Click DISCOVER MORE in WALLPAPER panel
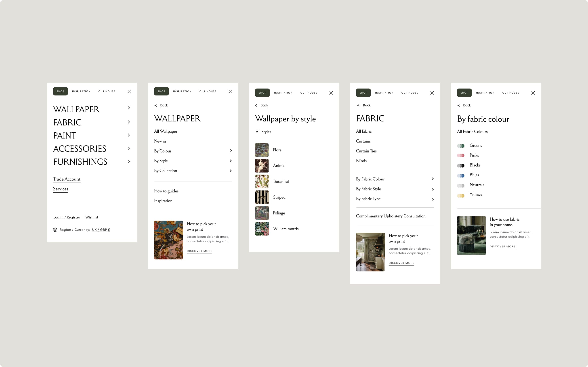This screenshot has width=588, height=367. pyautogui.click(x=200, y=251)
